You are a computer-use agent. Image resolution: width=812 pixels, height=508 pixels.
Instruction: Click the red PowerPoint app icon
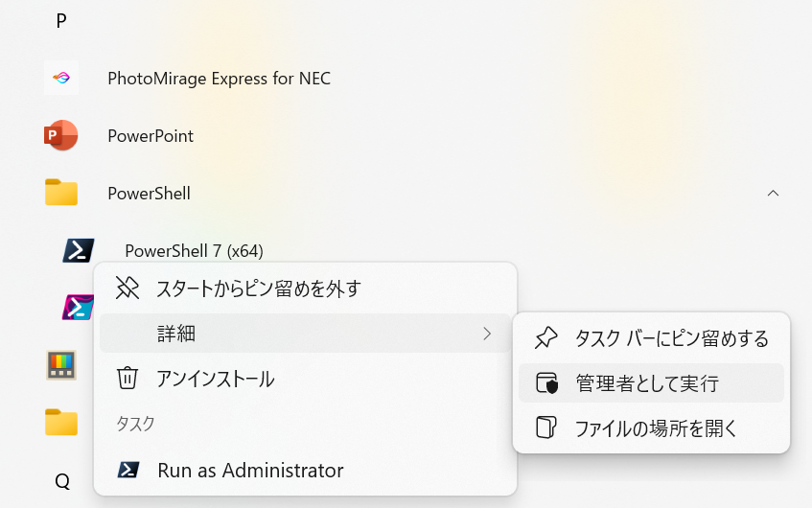(x=61, y=136)
